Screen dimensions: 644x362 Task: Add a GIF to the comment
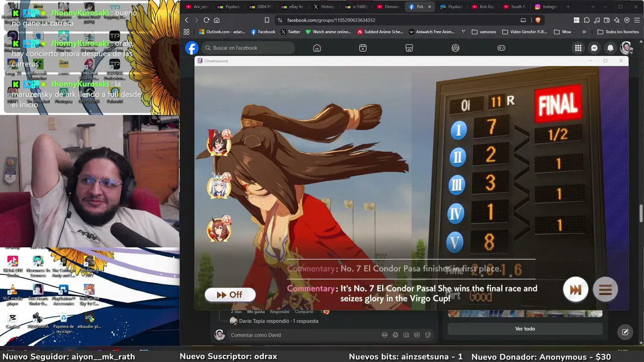[417, 335]
